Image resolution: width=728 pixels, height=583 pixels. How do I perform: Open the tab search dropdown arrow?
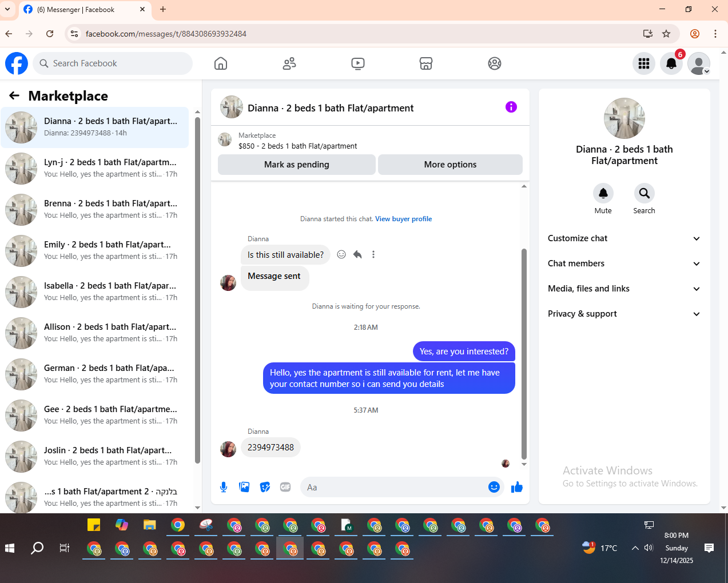[7, 9]
